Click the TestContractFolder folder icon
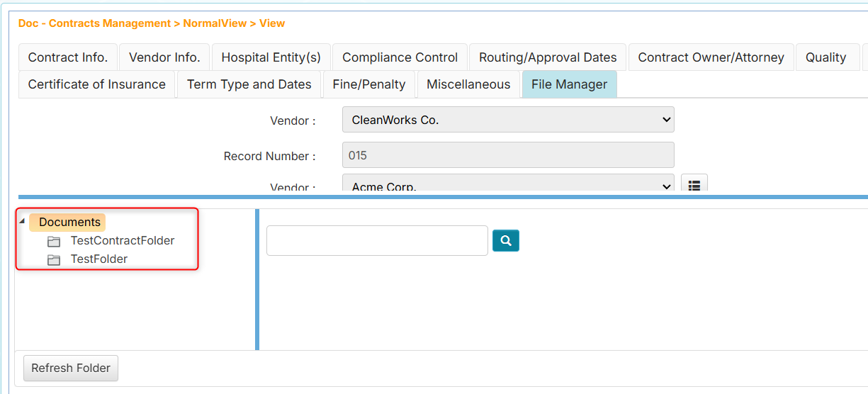868x394 pixels. [54, 242]
